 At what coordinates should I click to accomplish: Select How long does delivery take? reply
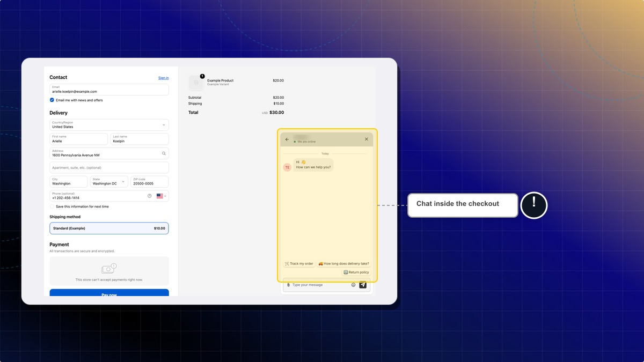coord(343,264)
